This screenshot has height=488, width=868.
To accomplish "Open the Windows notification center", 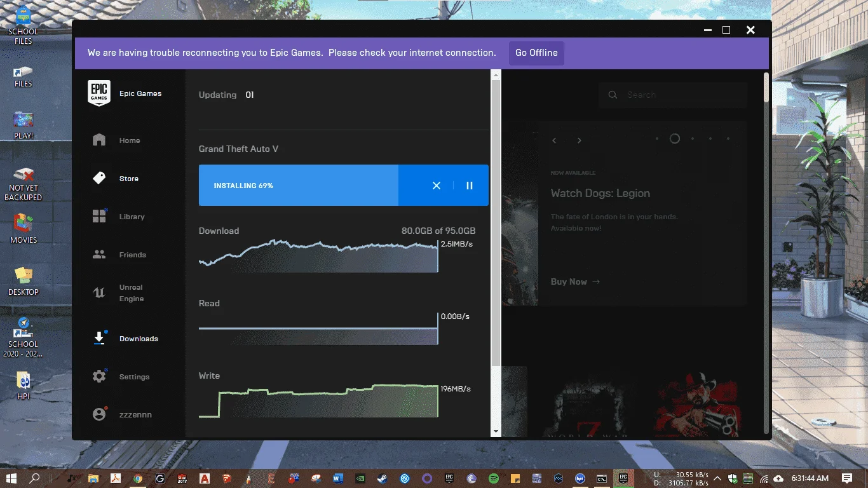I will pyautogui.click(x=847, y=478).
